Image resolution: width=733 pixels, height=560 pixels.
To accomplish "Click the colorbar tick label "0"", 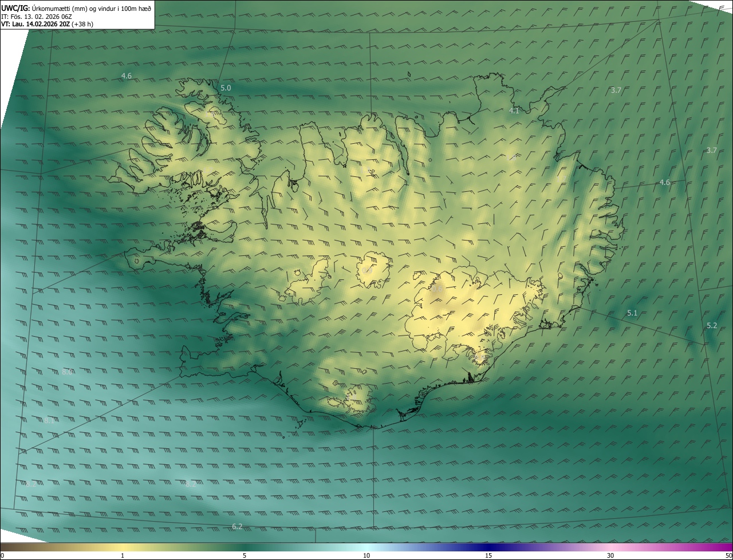I will [x=2, y=555].
